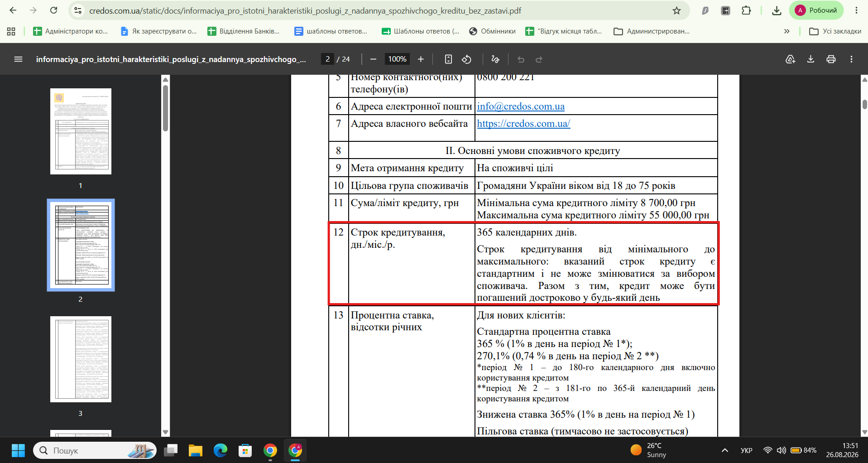
Task: Click the Fit to page icon
Action: click(x=448, y=59)
